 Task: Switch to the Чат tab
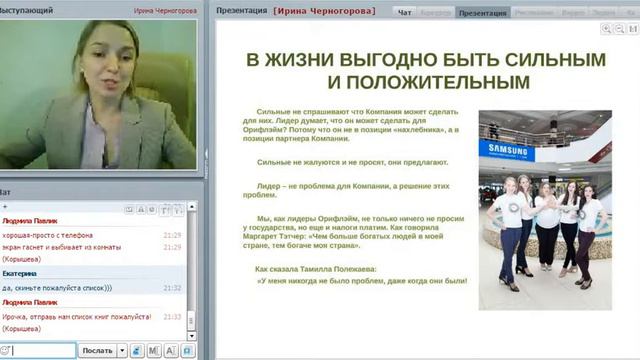point(404,13)
